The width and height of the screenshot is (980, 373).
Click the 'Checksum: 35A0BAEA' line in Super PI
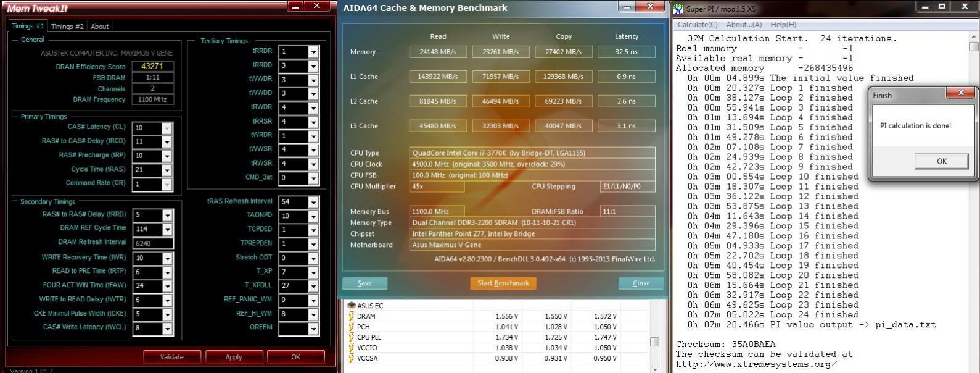pyautogui.click(x=726, y=345)
